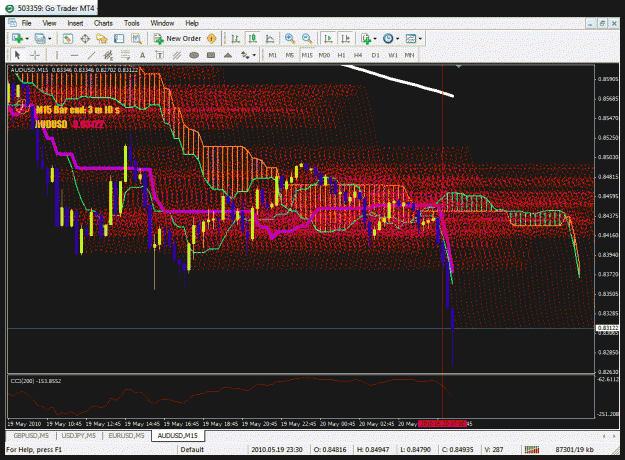Toggle Auto Scroll of chart
625x460 pixels.
coord(328,39)
